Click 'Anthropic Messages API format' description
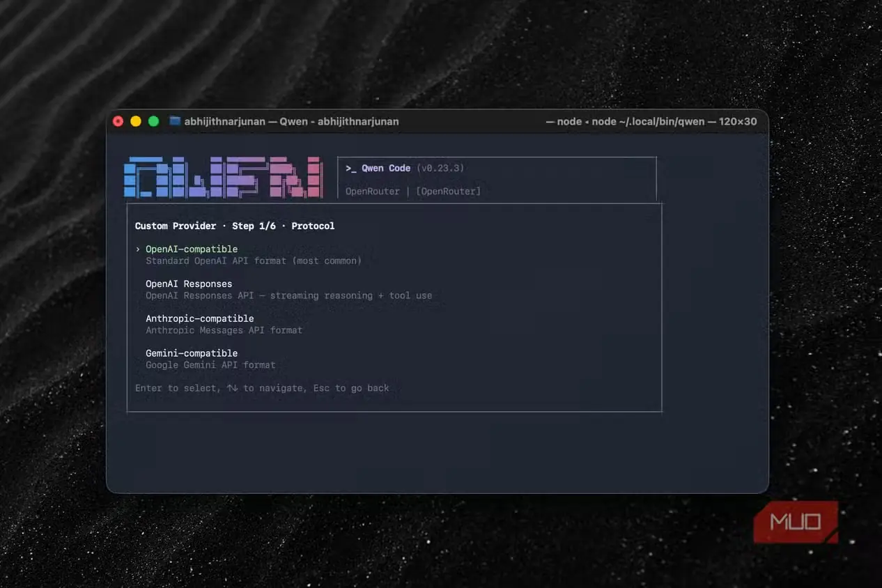The height and width of the screenshot is (588, 882). pyautogui.click(x=224, y=330)
